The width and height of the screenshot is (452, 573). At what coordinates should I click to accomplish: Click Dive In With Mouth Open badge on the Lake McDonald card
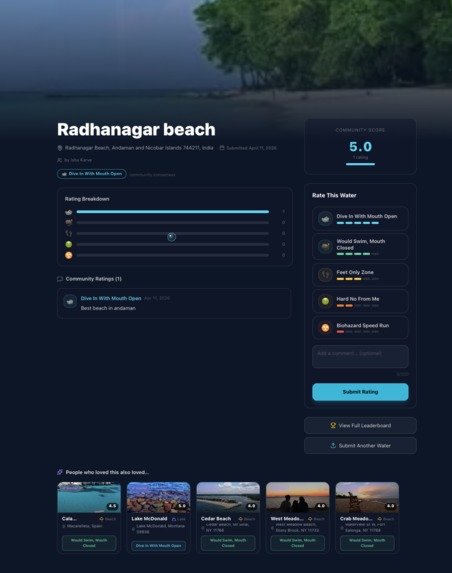click(x=159, y=546)
